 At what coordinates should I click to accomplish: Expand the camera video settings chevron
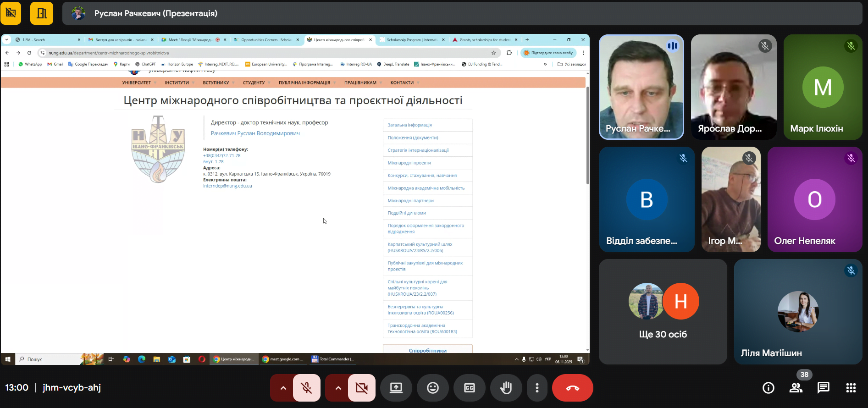(338, 388)
